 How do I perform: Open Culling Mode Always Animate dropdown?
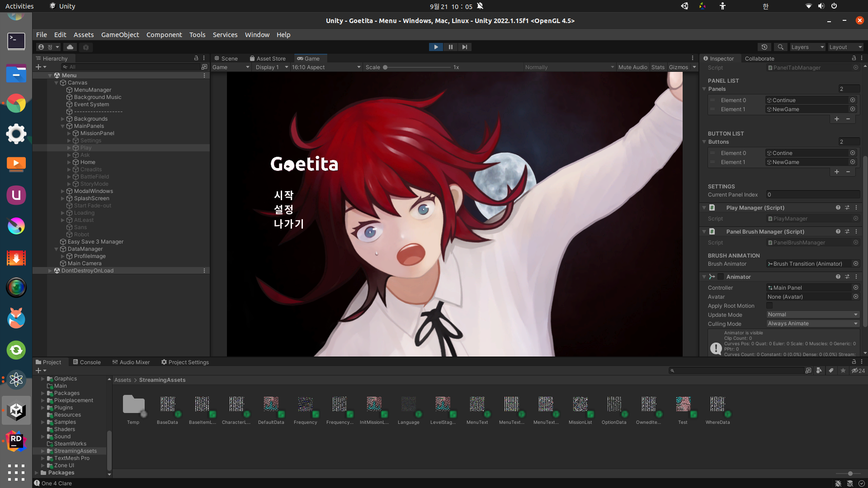(x=812, y=324)
